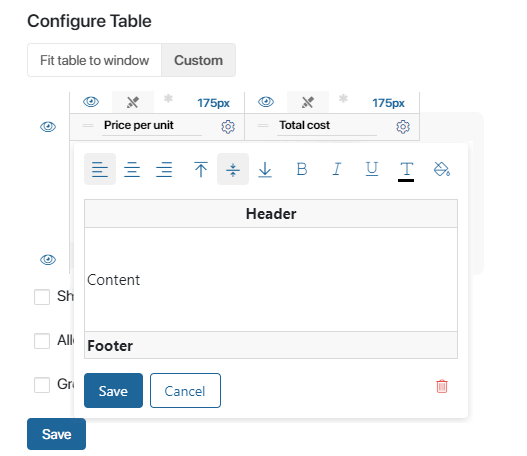The image size is (527, 456).
Task: Toggle header row visibility eye icon
Action: tap(48, 127)
